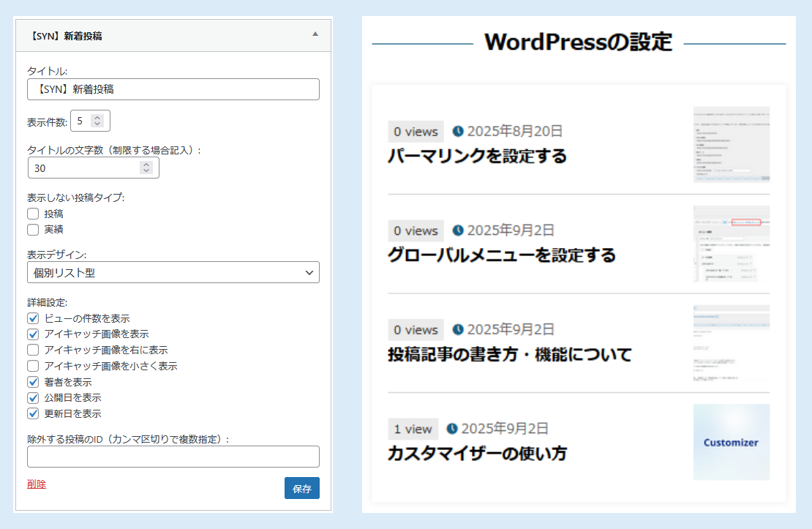Image resolution: width=812 pixels, height=529 pixels.
Task: Click the clock icon on グローバルメニューを設定する entry
Action: pos(458,230)
